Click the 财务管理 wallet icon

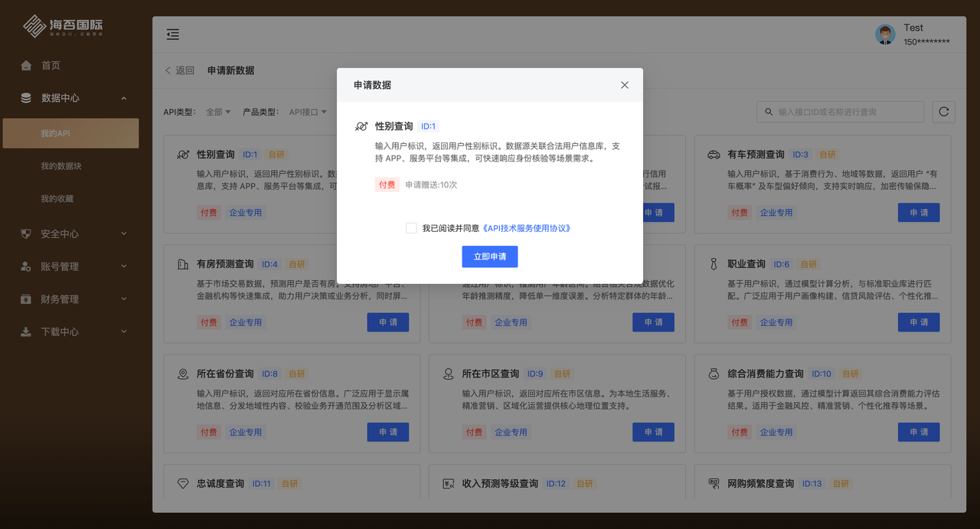(x=26, y=299)
